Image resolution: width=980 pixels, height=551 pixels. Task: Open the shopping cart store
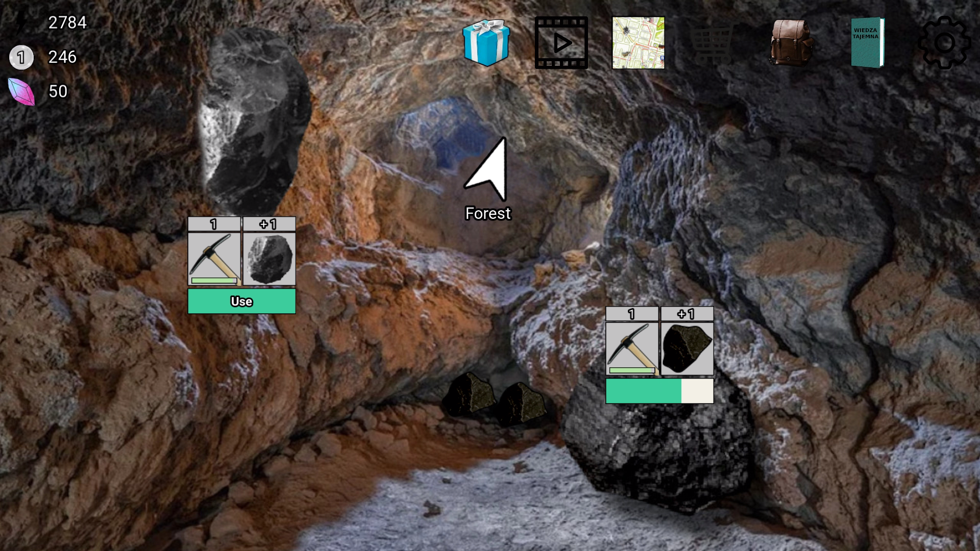click(x=713, y=43)
